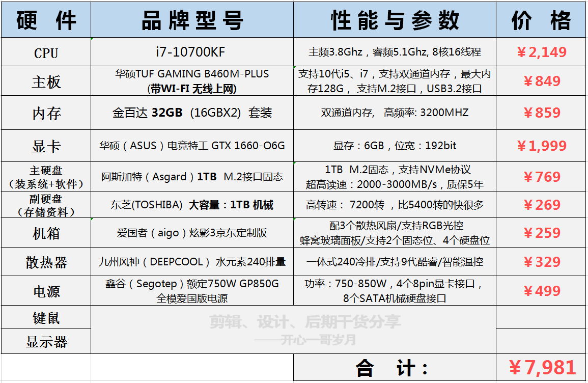Select the ¥269 price cell

541,205
